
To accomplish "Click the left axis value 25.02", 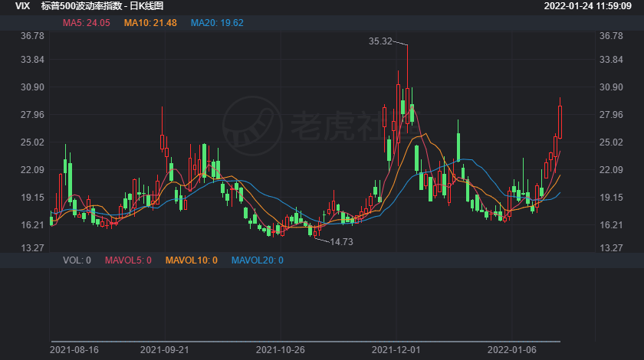I will tap(32, 142).
